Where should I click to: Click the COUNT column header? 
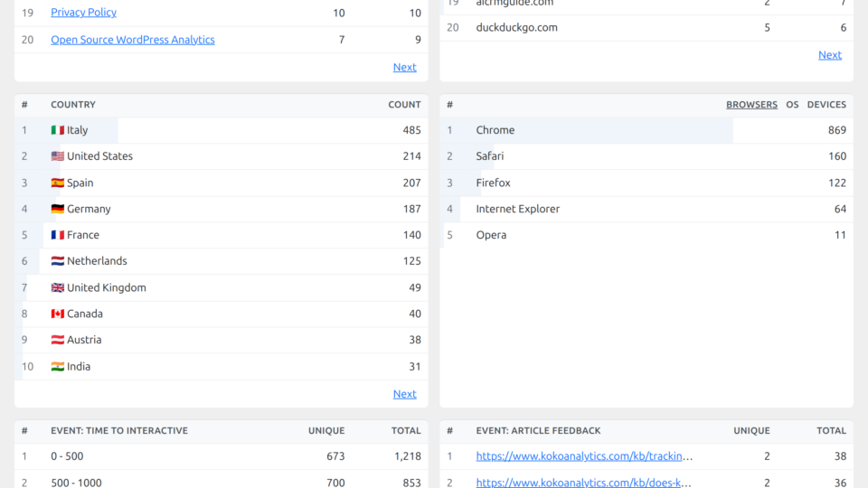[x=404, y=105]
